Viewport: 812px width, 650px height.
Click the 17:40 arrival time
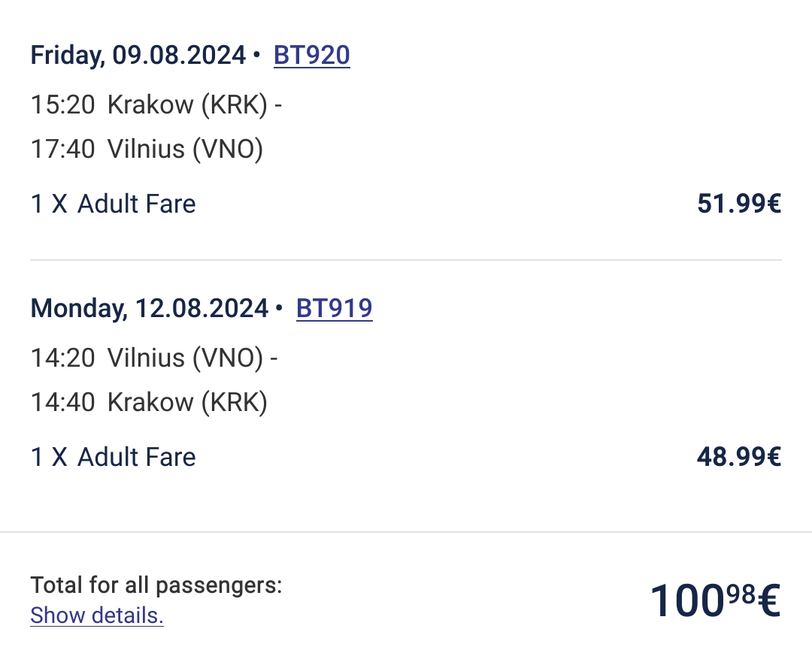pos(62,149)
